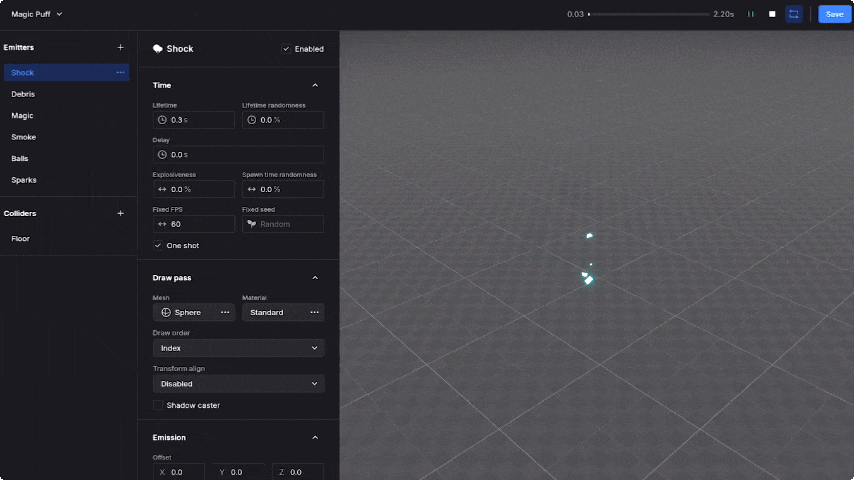The width and height of the screenshot is (854, 480).
Task: Click the playback timeline slider
Action: [649, 14]
